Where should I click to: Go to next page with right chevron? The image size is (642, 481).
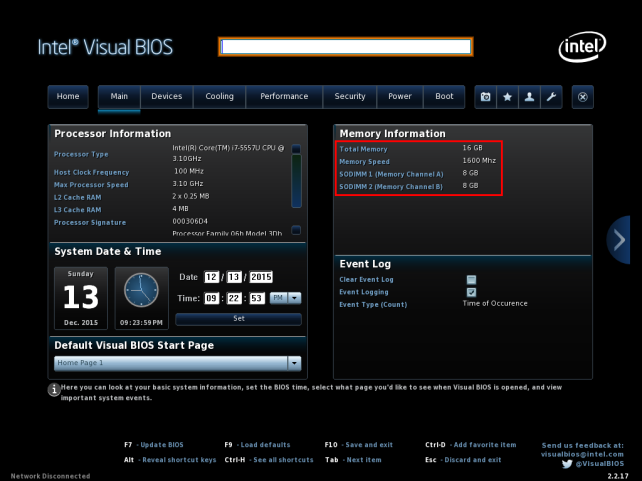click(618, 240)
